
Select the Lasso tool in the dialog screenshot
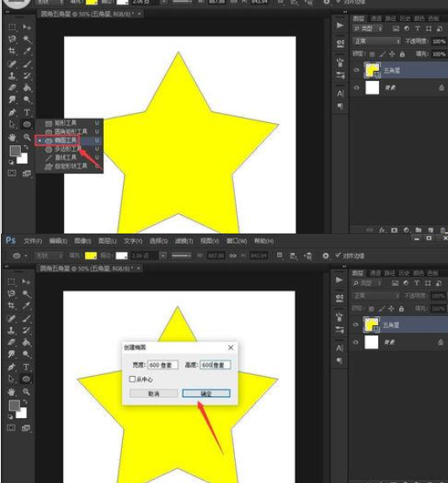[12, 293]
